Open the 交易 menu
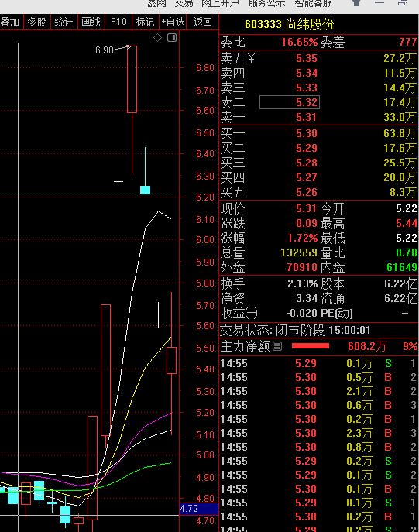 184,3
